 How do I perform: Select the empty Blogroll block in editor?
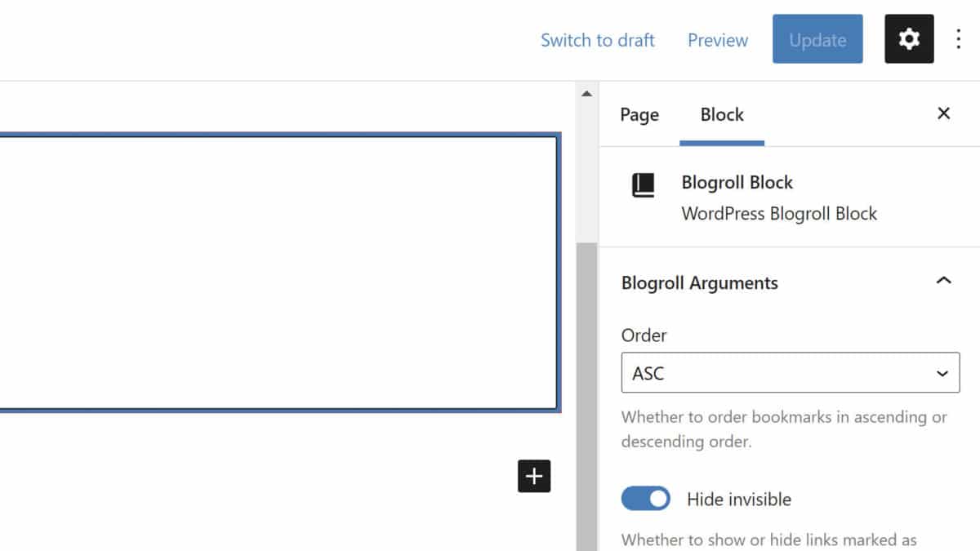tap(278, 273)
